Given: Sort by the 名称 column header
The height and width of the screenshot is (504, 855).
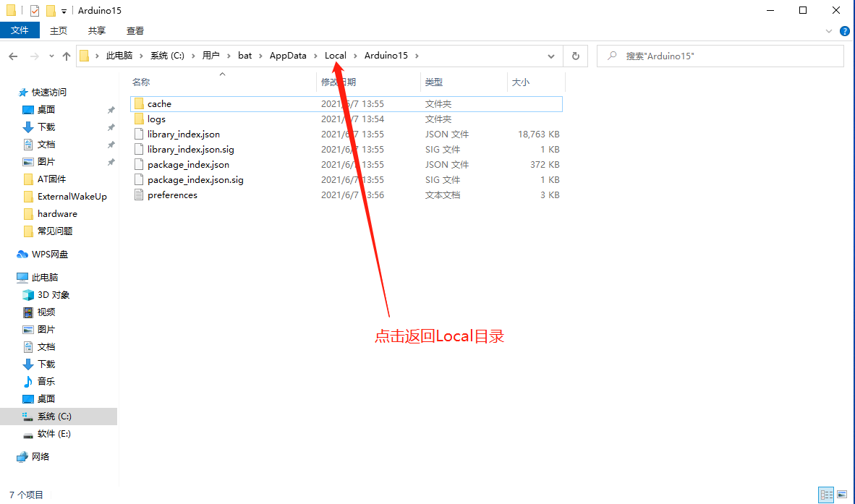Looking at the screenshot, I should coord(140,82).
